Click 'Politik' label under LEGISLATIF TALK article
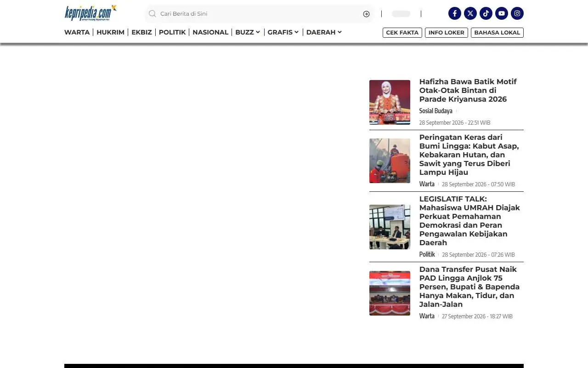The width and height of the screenshot is (588, 368). pyautogui.click(x=427, y=254)
